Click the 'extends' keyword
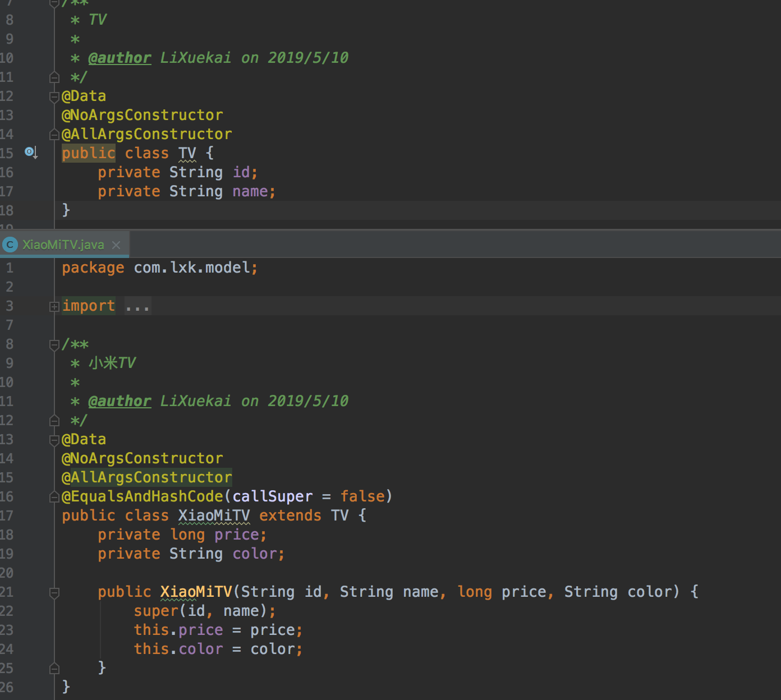Image resolution: width=781 pixels, height=700 pixels. tap(291, 515)
